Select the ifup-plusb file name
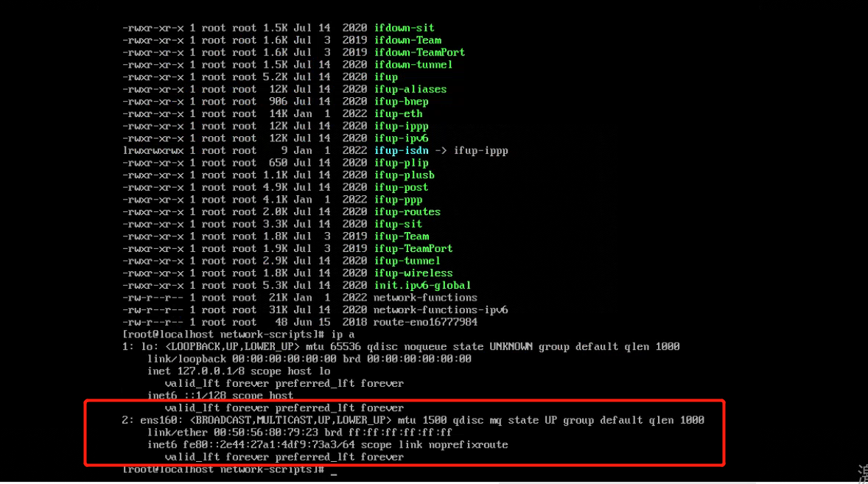The width and height of the screenshot is (868, 484). click(x=404, y=175)
